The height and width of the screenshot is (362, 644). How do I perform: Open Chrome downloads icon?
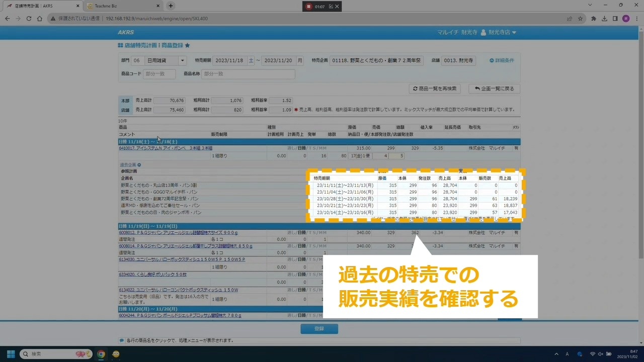[604, 19]
